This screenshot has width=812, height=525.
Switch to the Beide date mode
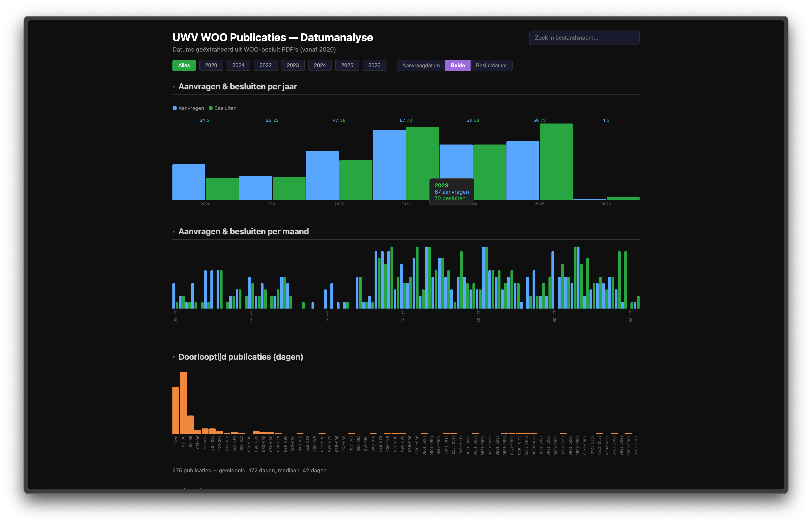tap(458, 65)
